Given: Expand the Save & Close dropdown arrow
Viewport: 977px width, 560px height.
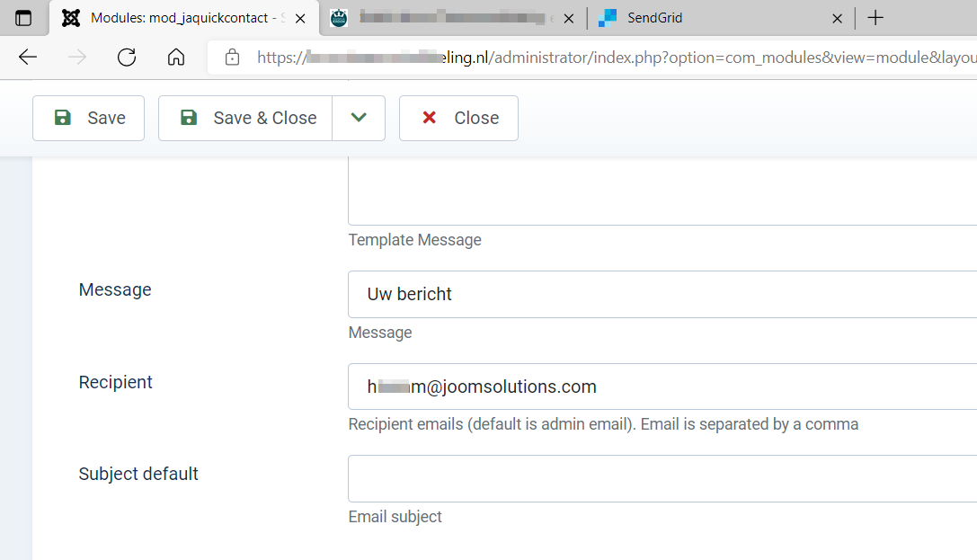Looking at the screenshot, I should [x=359, y=118].
